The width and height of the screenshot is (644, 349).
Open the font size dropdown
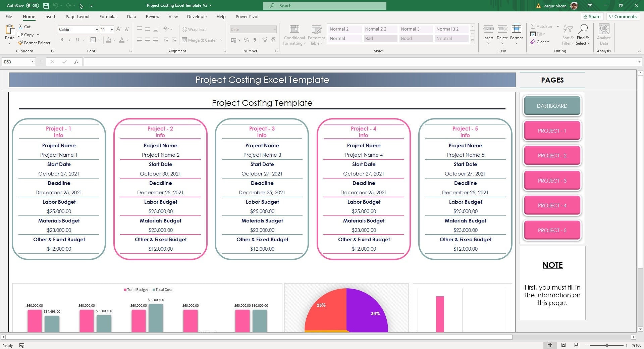point(112,30)
